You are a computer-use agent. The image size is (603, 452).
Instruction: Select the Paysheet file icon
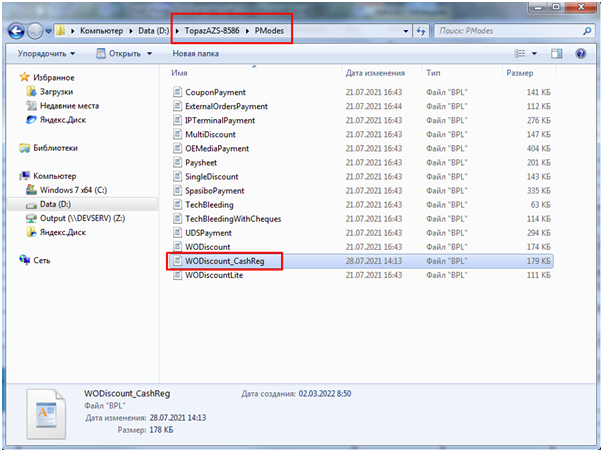coord(177,162)
